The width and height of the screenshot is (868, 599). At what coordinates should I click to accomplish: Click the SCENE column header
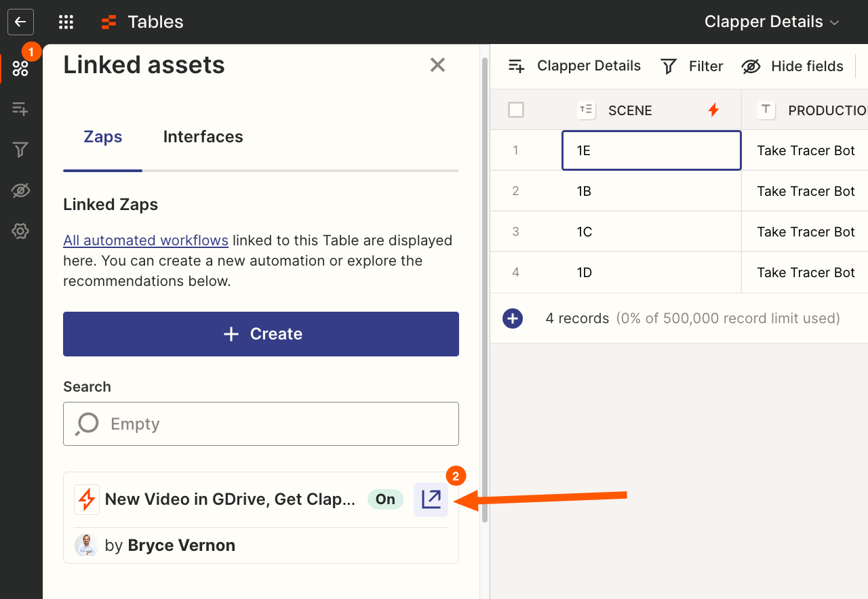652,110
